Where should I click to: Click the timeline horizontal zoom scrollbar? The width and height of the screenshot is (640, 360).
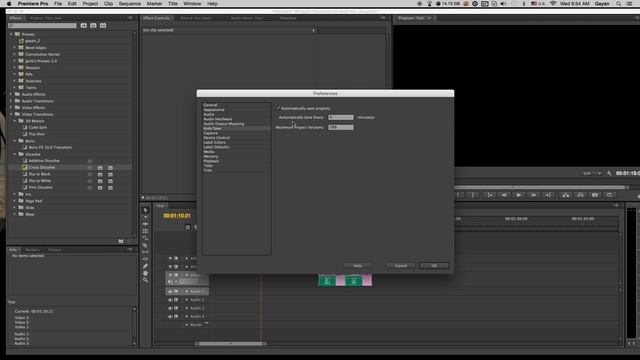click(231, 344)
